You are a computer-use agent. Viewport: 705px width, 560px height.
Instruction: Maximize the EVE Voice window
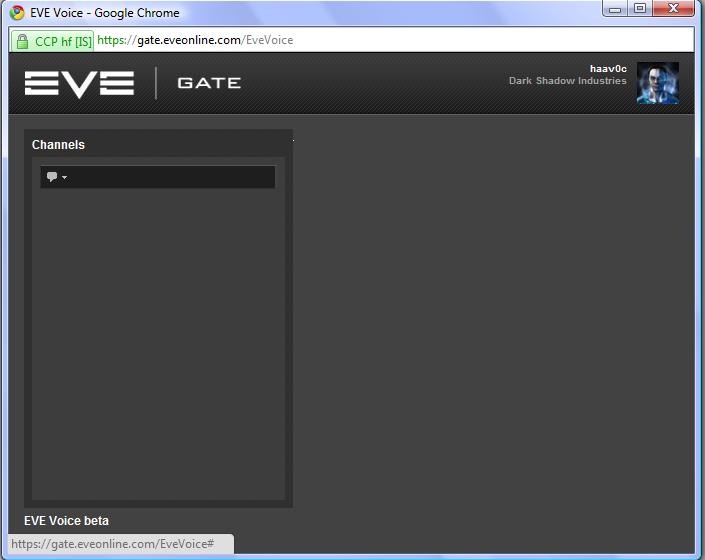(640, 9)
